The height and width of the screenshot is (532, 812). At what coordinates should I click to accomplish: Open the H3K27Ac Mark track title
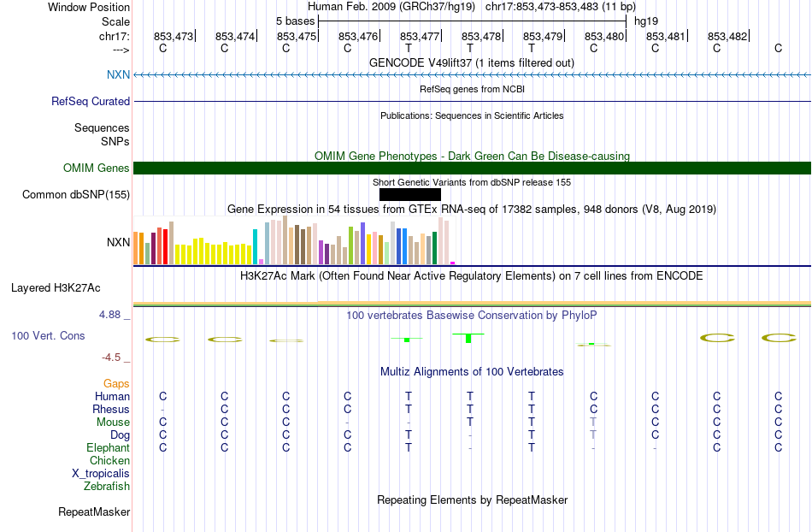pos(472,275)
